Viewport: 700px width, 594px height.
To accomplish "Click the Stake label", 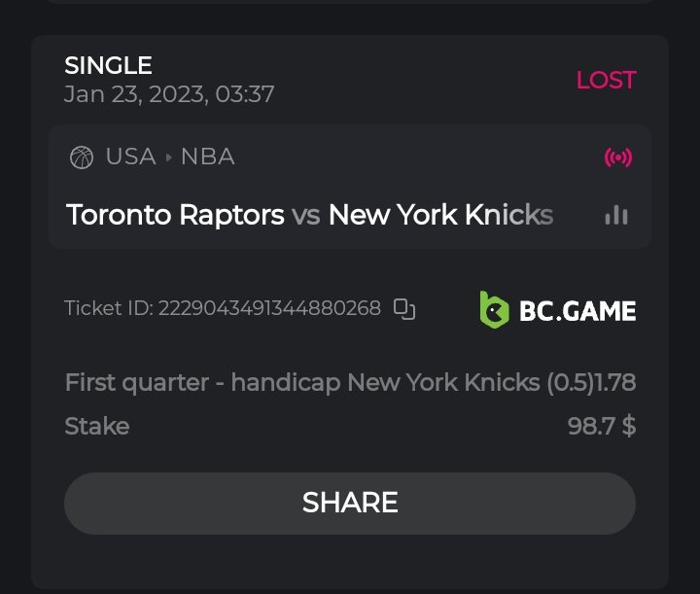I will 96,426.
